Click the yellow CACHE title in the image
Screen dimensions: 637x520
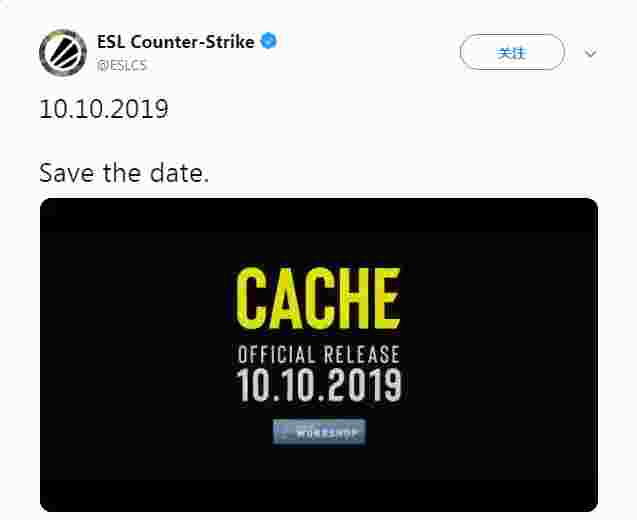(x=318, y=299)
